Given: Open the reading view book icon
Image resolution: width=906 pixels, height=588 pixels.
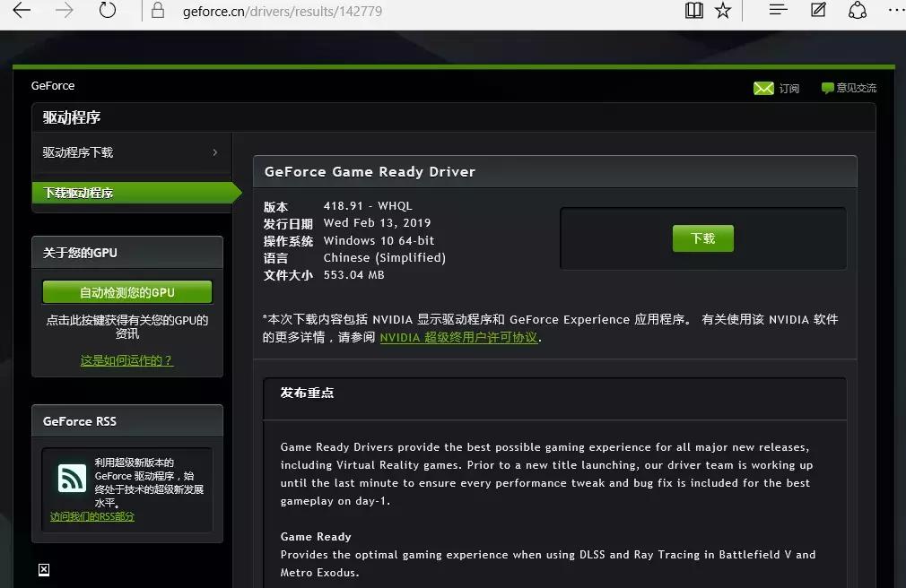Looking at the screenshot, I should click(x=693, y=10).
